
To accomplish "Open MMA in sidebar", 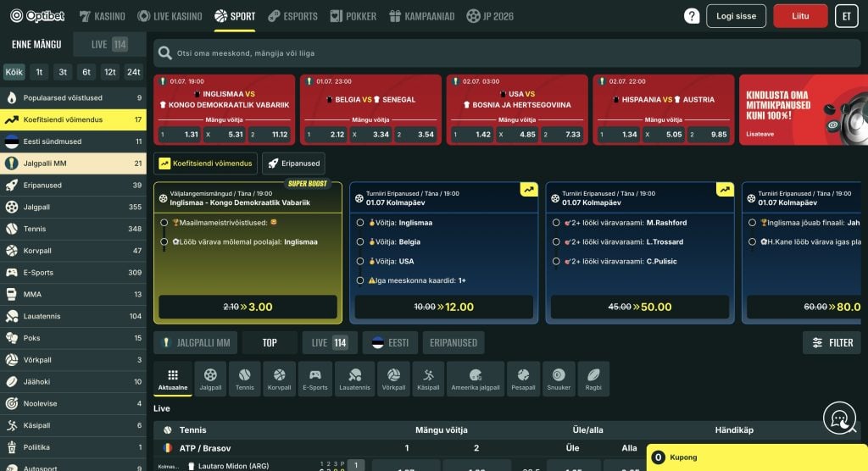I will pyautogui.click(x=73, y=295).
